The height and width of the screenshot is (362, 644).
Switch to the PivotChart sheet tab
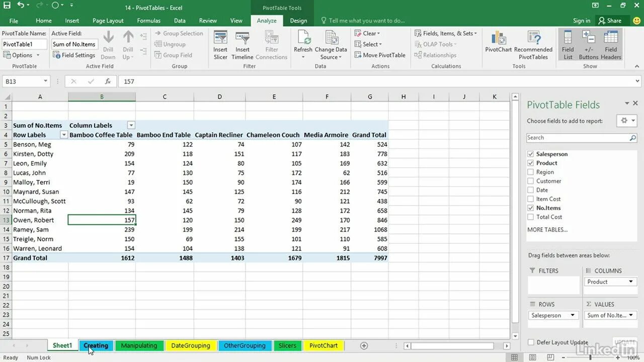tap(324, 345)
